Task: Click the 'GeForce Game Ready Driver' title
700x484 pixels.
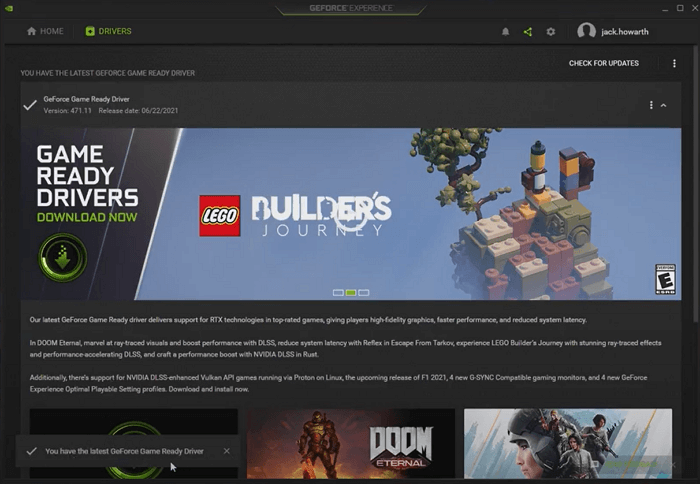Action: (87, 99)
